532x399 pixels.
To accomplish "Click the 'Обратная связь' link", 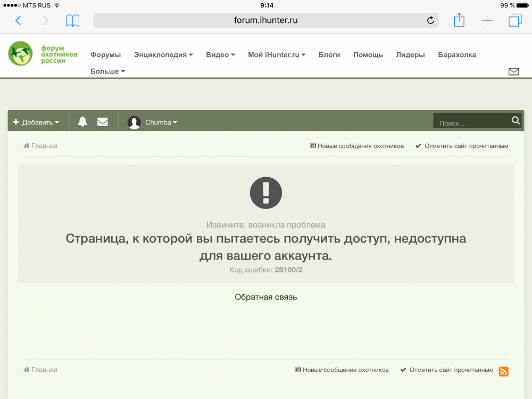I will pos(265,297).
